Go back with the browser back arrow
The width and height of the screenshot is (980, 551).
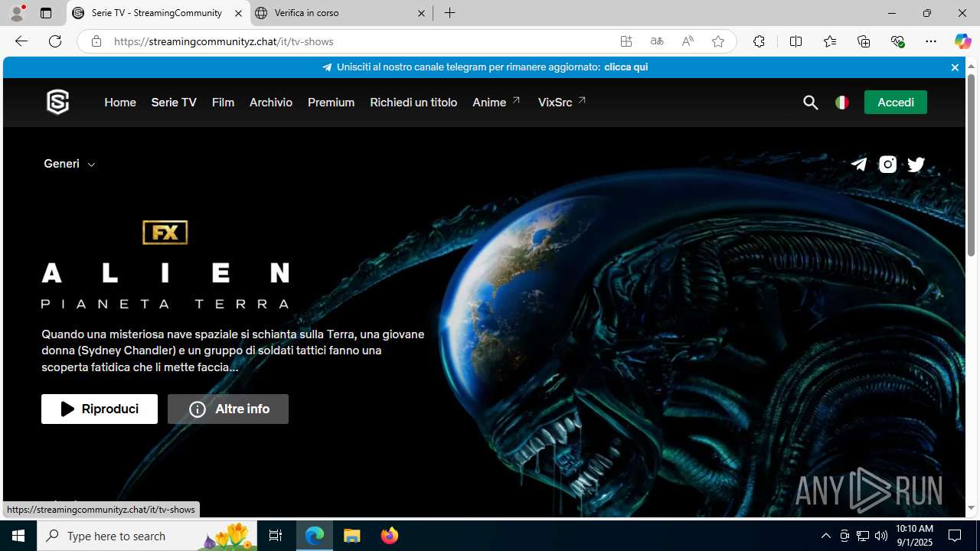[x=21, y=41]
